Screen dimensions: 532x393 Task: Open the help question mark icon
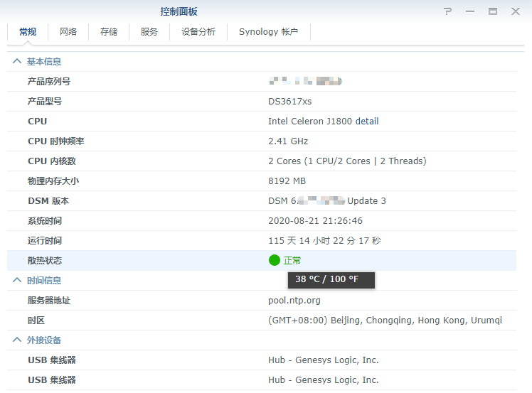point(447,11)
